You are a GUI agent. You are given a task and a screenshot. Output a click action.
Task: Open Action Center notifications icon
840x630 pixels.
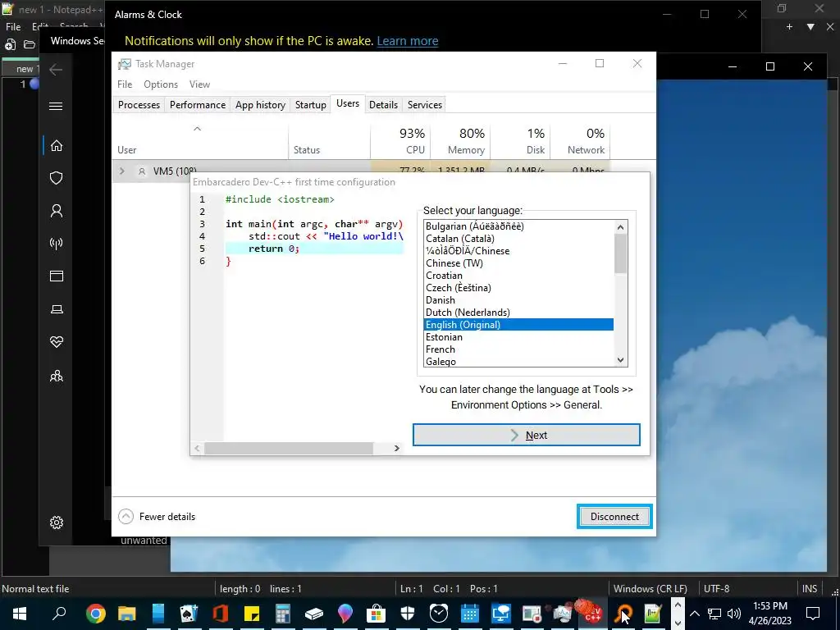(813, 614)
